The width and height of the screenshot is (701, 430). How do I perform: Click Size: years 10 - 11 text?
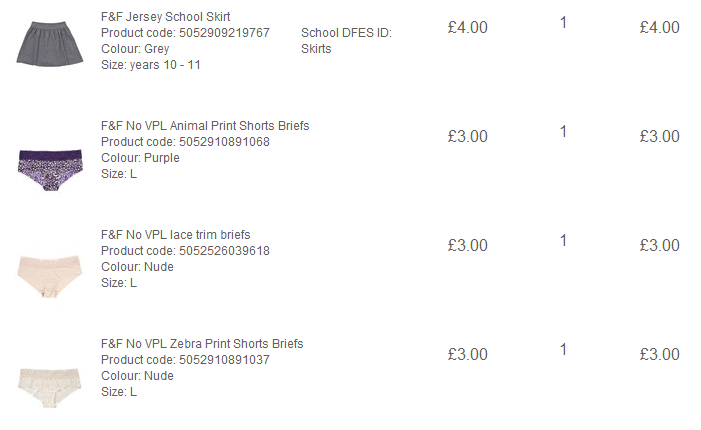[151, 65]
